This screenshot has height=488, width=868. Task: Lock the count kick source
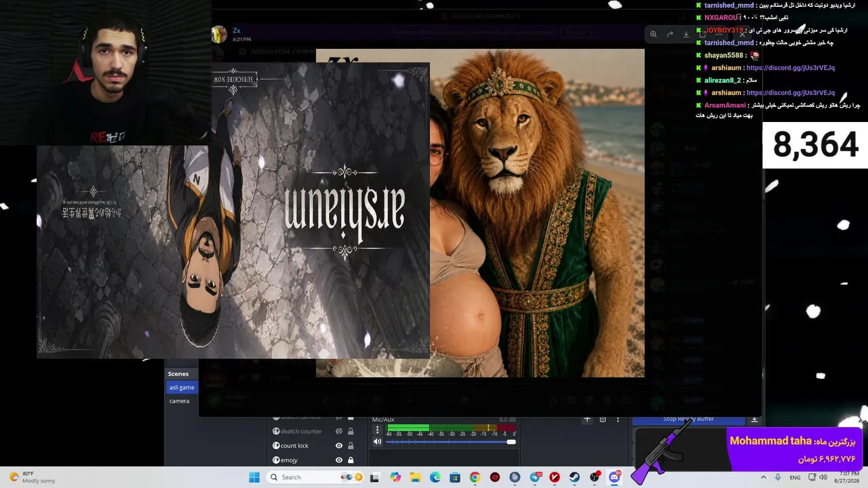351,445
